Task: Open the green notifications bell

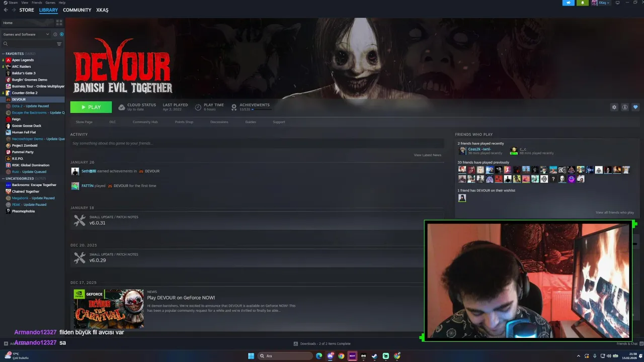Action: click(x=583, y=3)
